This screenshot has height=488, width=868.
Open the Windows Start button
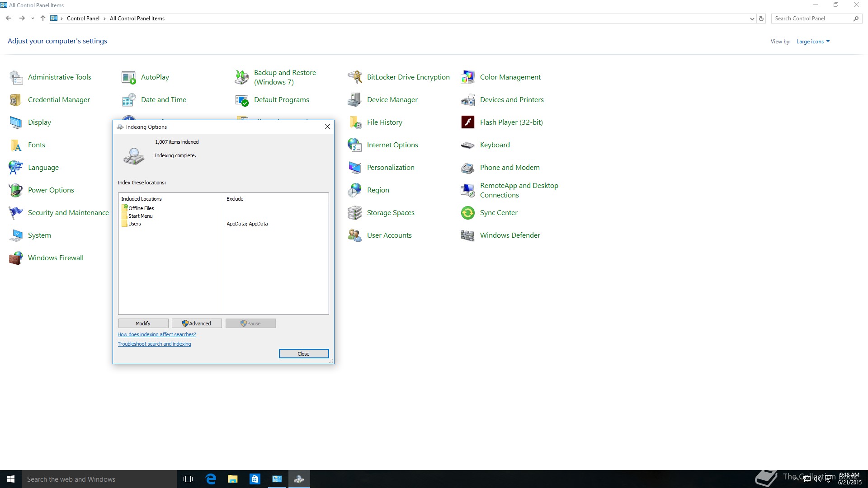pos(11,479)
